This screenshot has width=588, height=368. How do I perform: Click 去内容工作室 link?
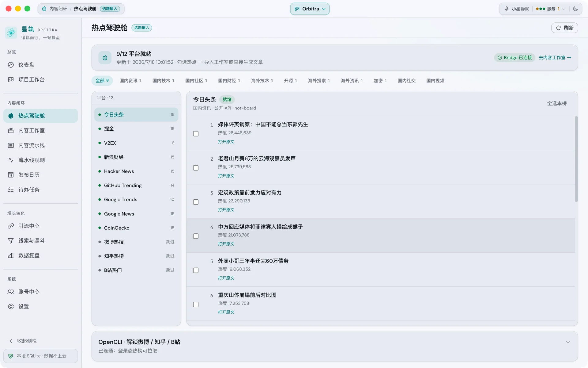[x=555, y=58]
